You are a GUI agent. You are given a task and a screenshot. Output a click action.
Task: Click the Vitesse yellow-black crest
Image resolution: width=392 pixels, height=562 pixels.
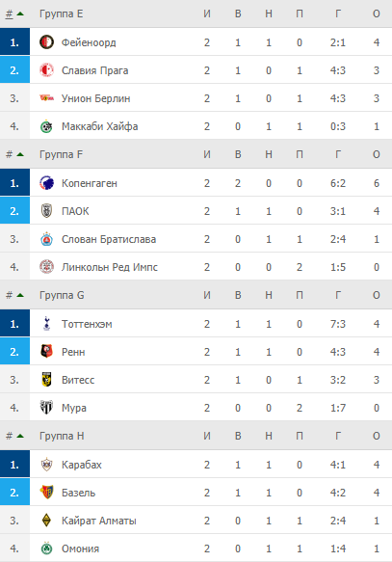click(x=46, y=380)
